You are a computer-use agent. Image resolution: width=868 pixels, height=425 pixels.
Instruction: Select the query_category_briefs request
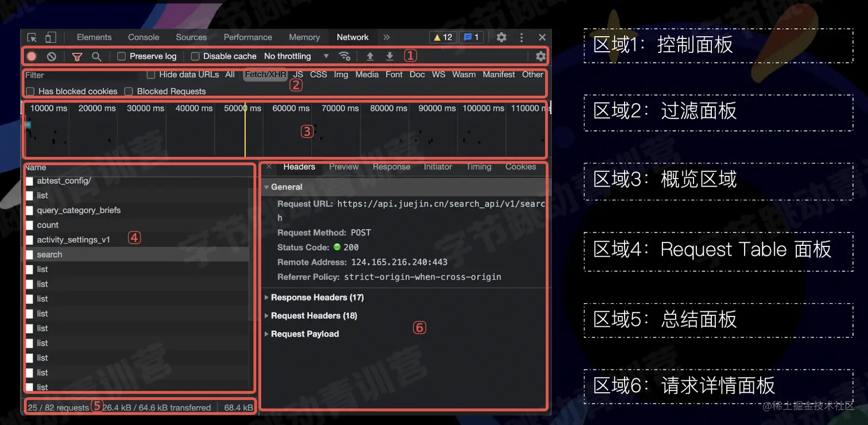tap(137, 210)
